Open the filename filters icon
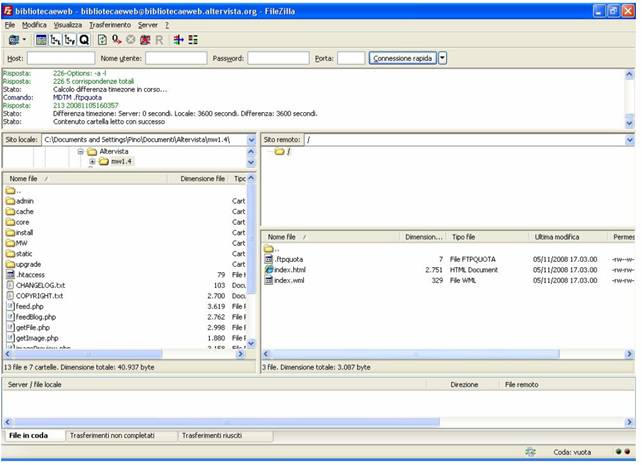Screen dimensions: 642x465 (178, 40)
